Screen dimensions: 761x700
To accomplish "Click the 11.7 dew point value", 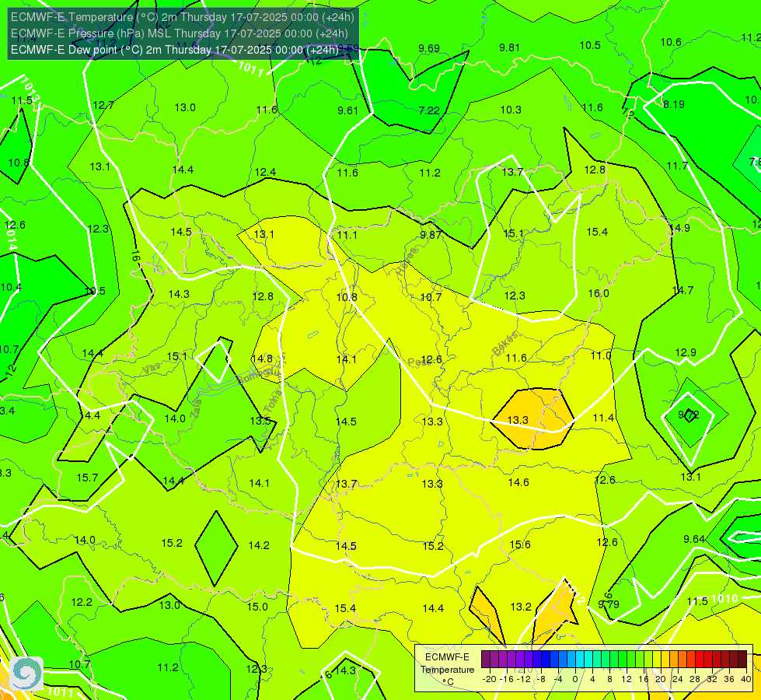I will pyautogui.click(x=677, y=166).
